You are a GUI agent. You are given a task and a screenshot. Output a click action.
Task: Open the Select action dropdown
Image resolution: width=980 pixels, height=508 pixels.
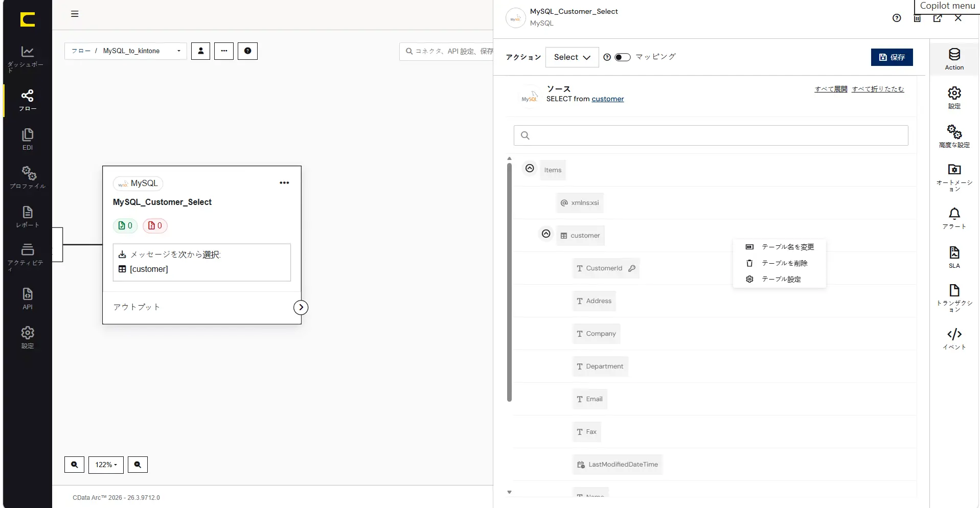point(572,57)
